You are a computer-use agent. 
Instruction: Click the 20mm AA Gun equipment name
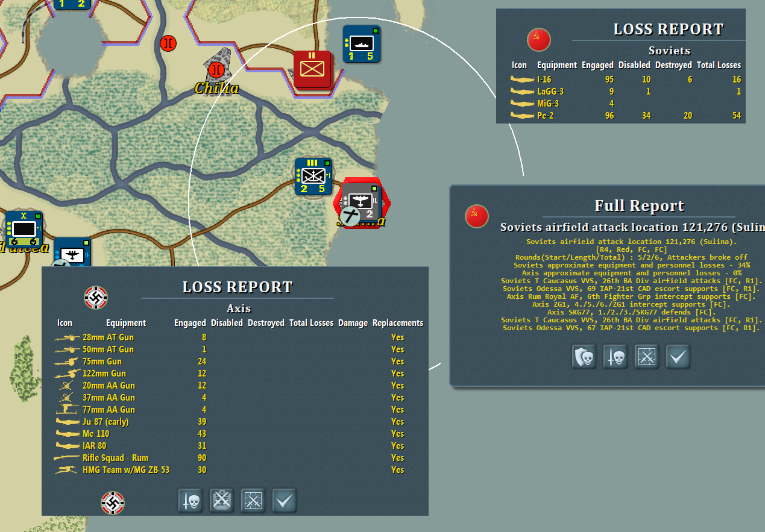pos(109,386)
